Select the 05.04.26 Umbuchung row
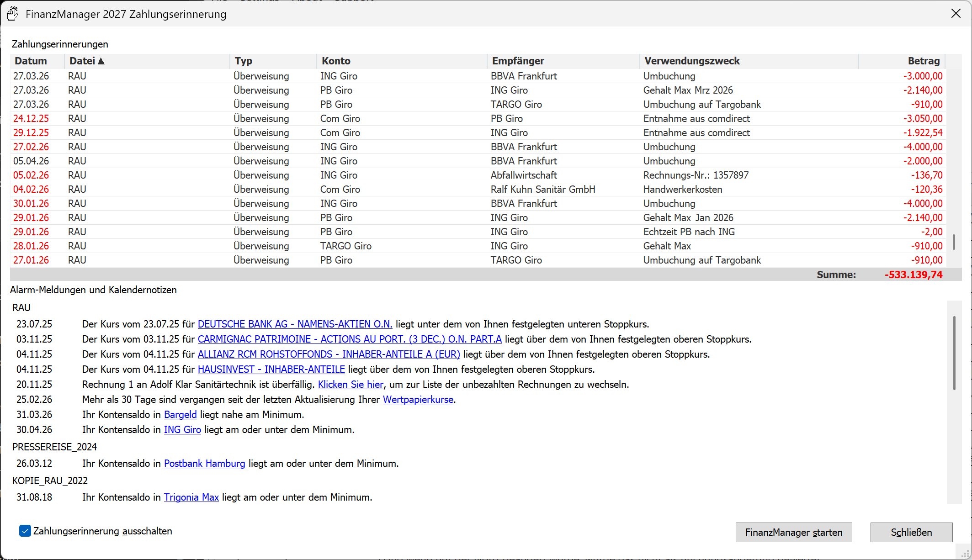 478,161
